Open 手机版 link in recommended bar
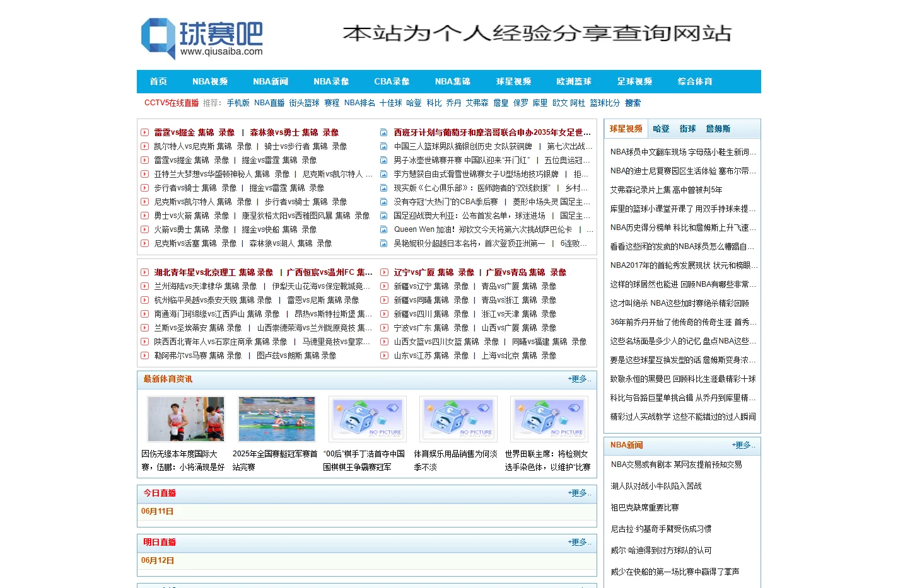The image size is (898, 588). tap(238, 103)
